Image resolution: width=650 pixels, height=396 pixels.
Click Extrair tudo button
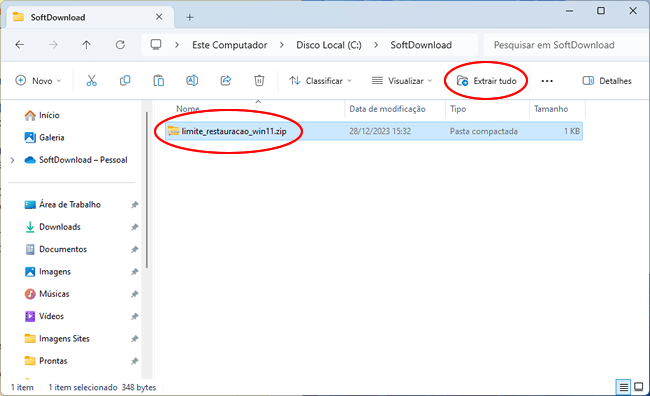pos(486,81)
